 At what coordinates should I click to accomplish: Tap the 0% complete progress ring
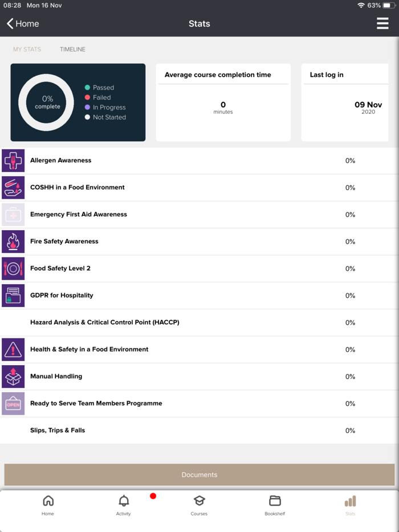pos(47,103)
